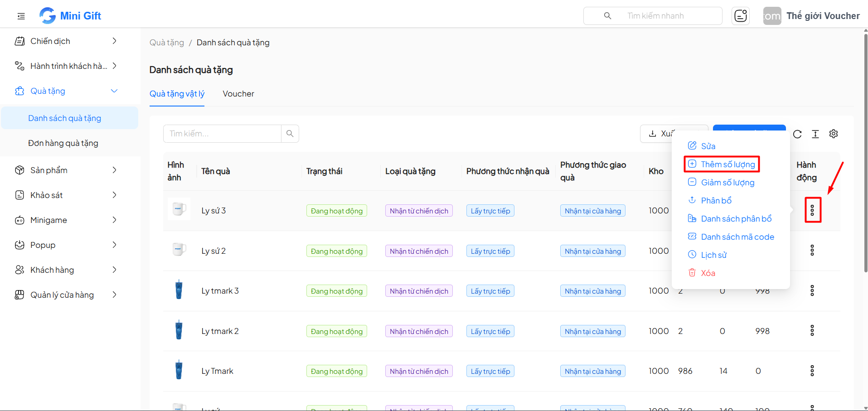The image size is (868, 411).
Task: Switch to the Voucher tab
Action: (238, 94)
